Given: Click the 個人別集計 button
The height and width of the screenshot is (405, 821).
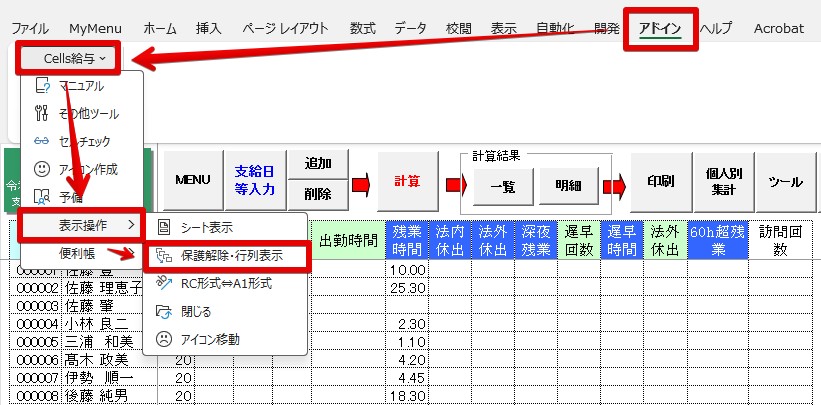Looking at the screenshot, I should 721,181.
